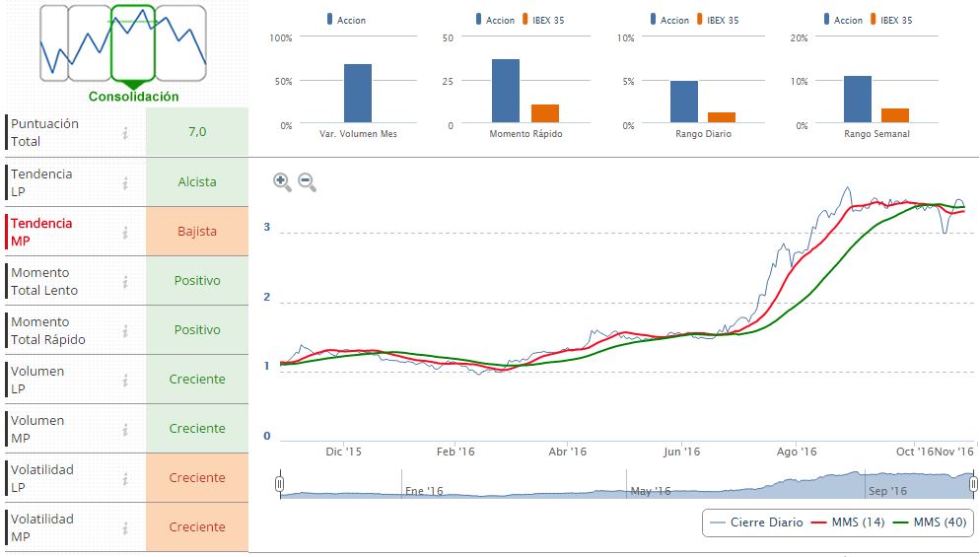Toggle IBEX 35 series in Momento Rápido chart
The image size is (980, 557).
click(543, 20)
